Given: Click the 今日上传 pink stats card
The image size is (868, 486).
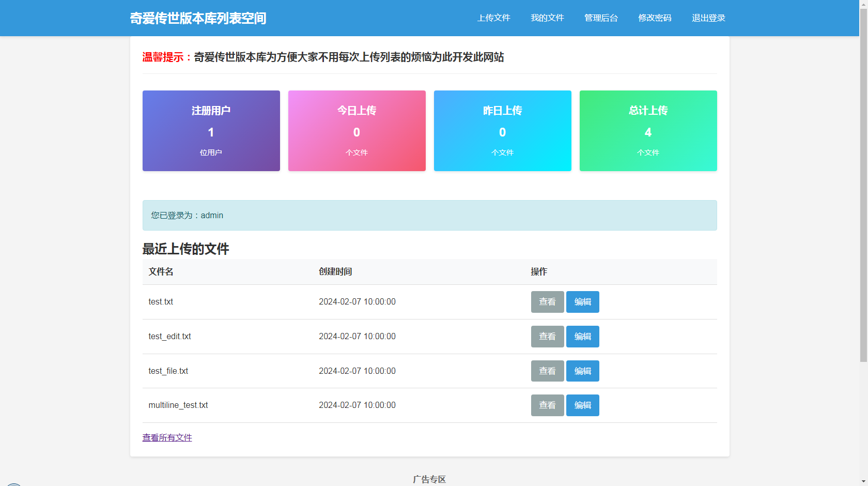Looking at the screenshot, I should coord(357,131).
